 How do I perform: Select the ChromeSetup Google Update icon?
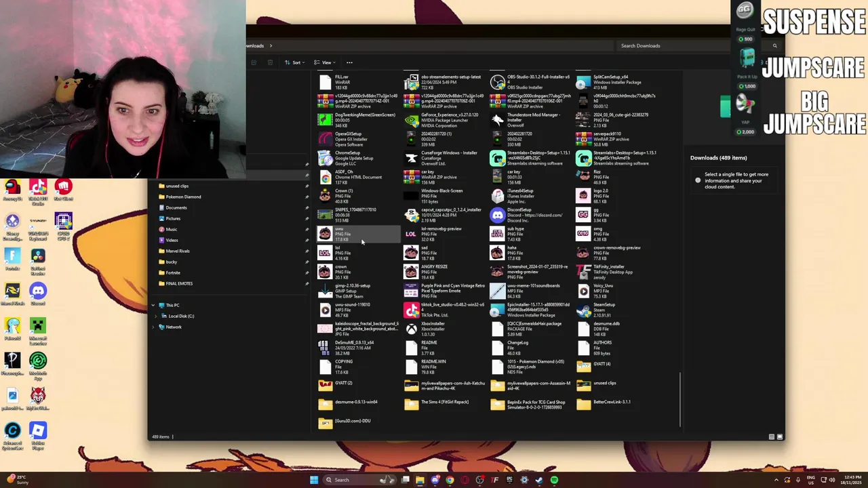coord(325,159)
